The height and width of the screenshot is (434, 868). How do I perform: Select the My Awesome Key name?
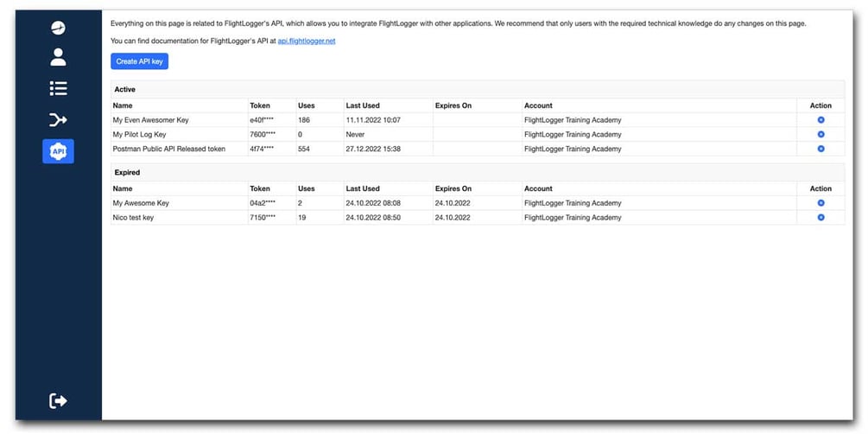pyautogui.click(x=141, y=203)
